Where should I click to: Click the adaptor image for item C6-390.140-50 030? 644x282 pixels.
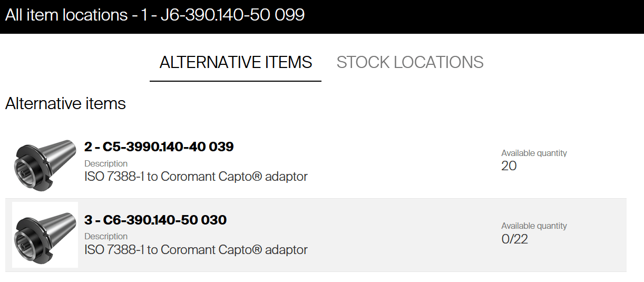pos(45,235)
